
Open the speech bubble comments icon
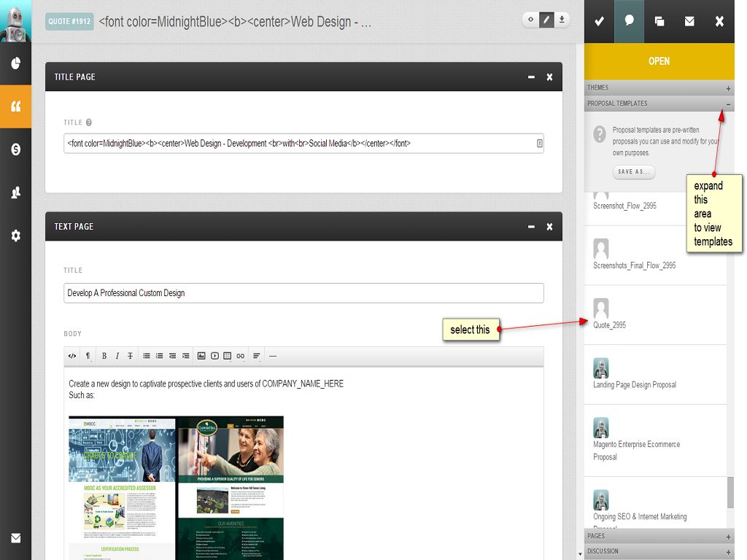coord(629,21)
